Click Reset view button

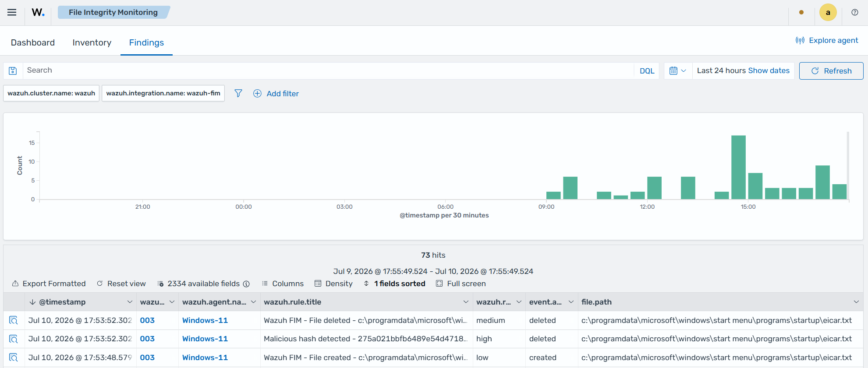(121, 284)
